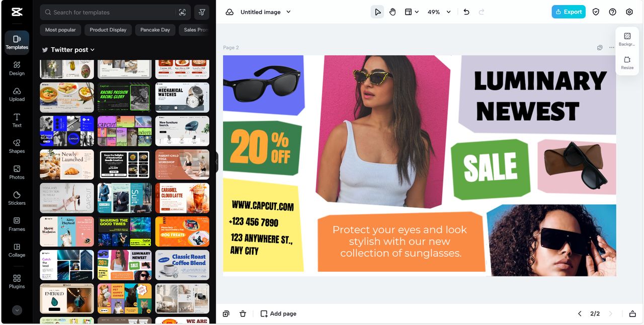The width and height of the screenshot is (644, 325).
Task: Choose the Caramel Cloud Latte template
Action: [182, 198]
